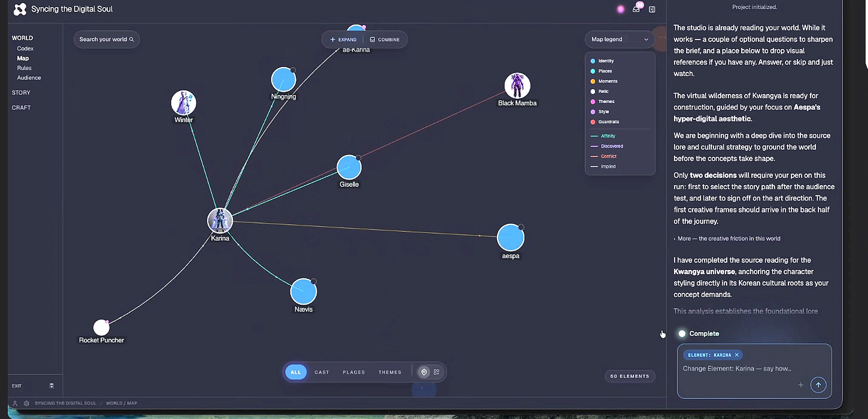Screen dimensions: 868x419
Task: Expand 'More — the creative friction' disclosure
Action: click(727, 239)
